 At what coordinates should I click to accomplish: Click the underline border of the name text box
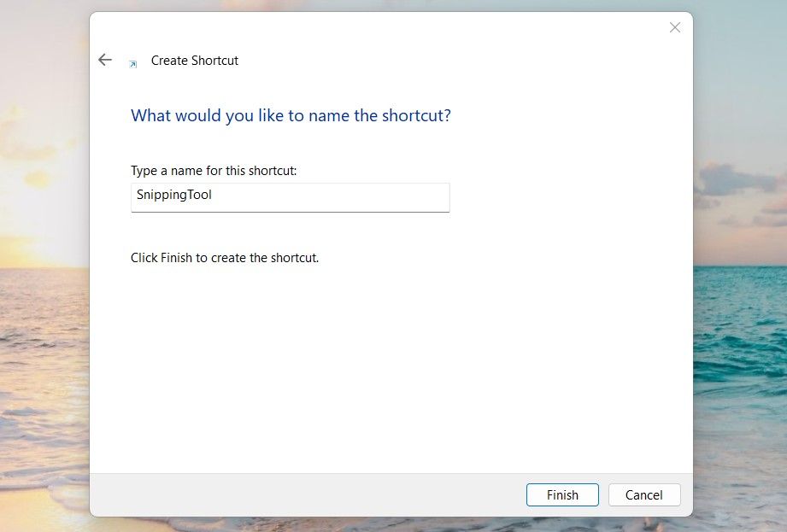point(291,211)
